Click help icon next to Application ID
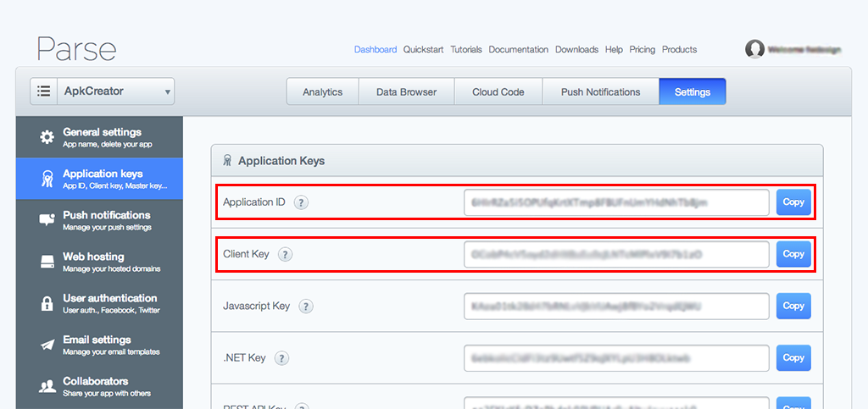The image size is (868, 409). (301, 202)
